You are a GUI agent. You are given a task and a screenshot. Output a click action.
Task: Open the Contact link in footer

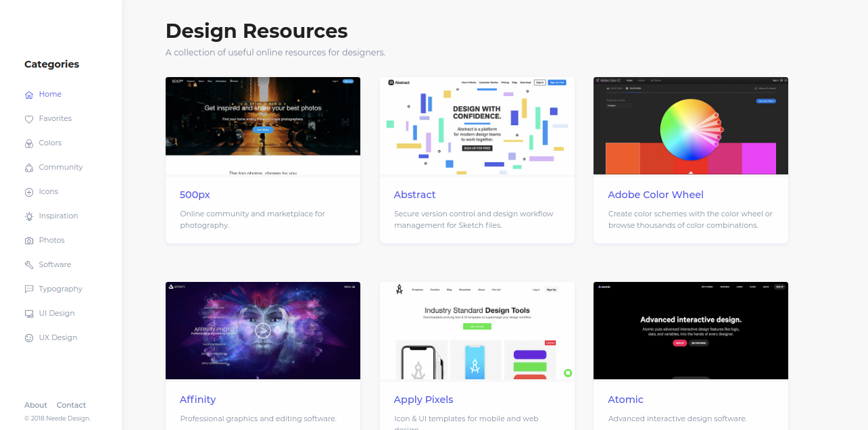pos(71,405)
